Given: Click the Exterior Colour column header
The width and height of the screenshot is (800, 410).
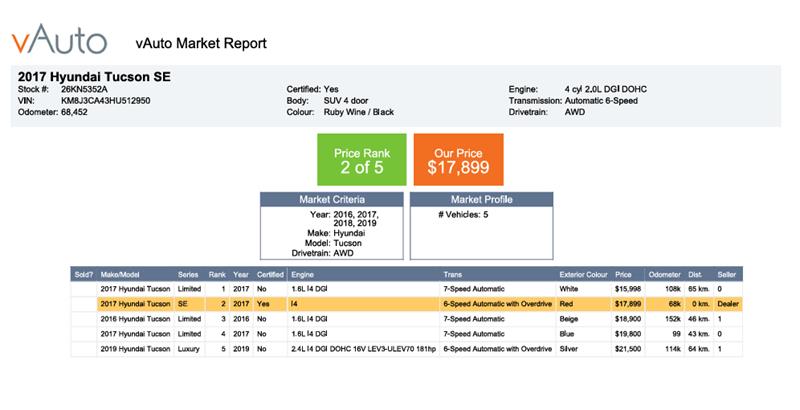Looking at the screenshot, I should pyautogui.click(x=583, y=274).
